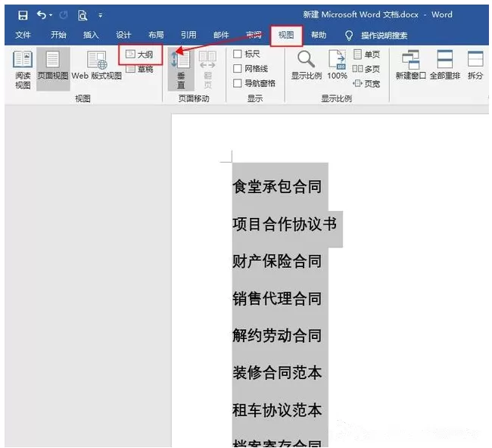Set zoom to 100%
The height and width of the screenshot is (448, 492).
(338, 64)
